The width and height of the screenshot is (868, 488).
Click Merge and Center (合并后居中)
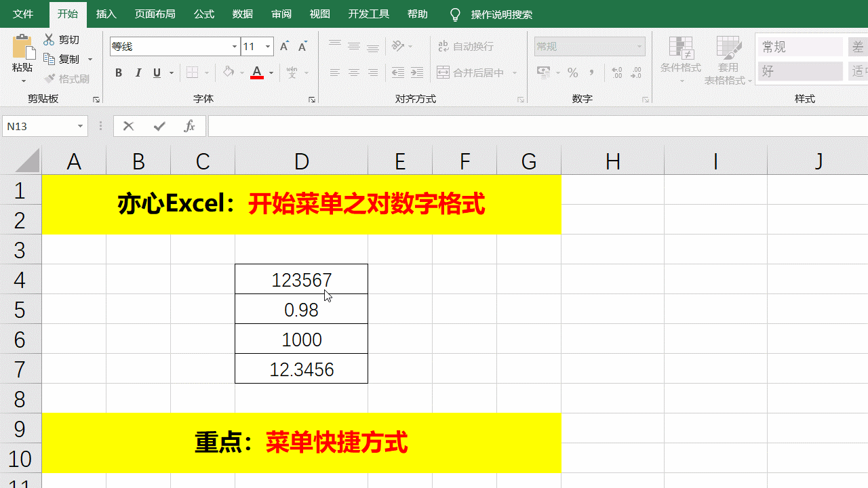click(471, 73)
